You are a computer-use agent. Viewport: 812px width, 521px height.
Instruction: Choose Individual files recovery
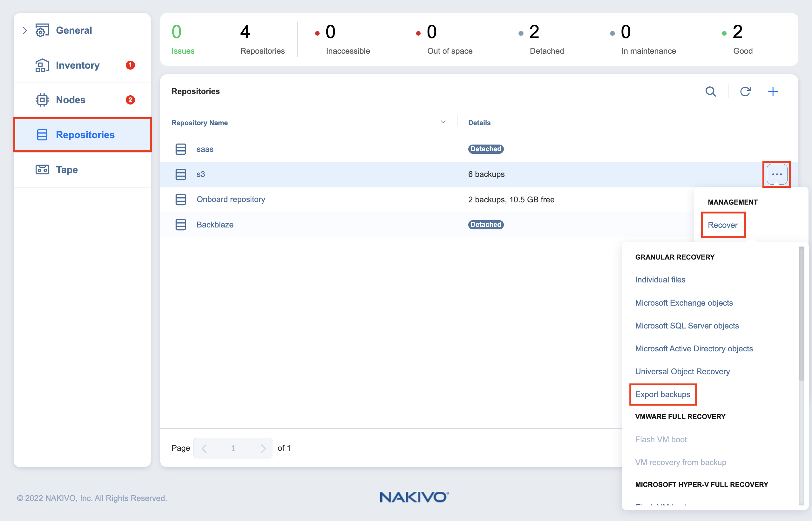660,280
